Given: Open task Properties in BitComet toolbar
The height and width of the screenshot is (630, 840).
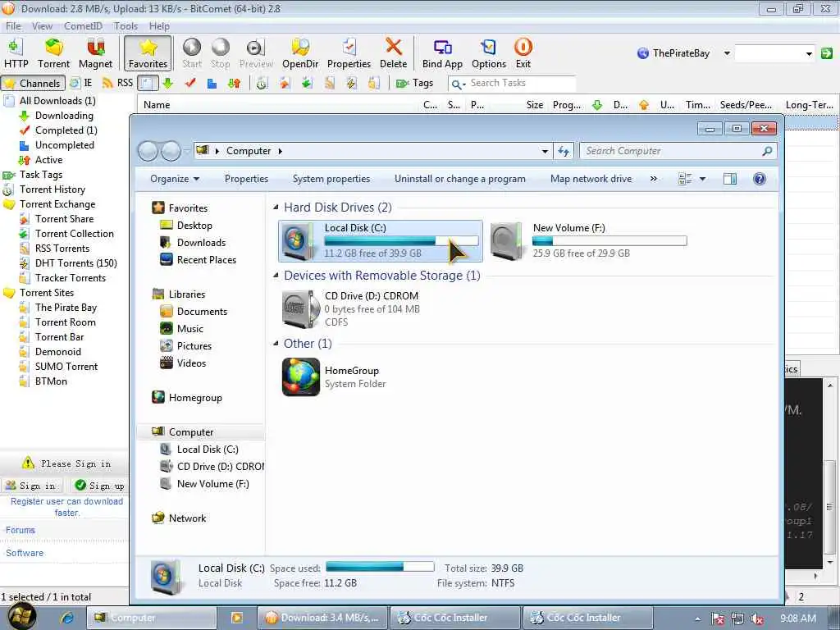Looking at the screenshot, I should point(349,53).
